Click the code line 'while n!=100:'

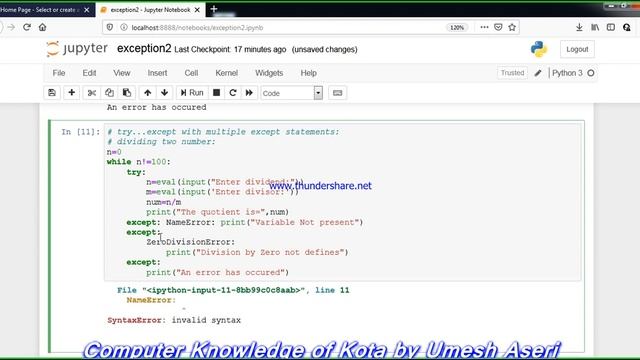(x=139, y=162)
